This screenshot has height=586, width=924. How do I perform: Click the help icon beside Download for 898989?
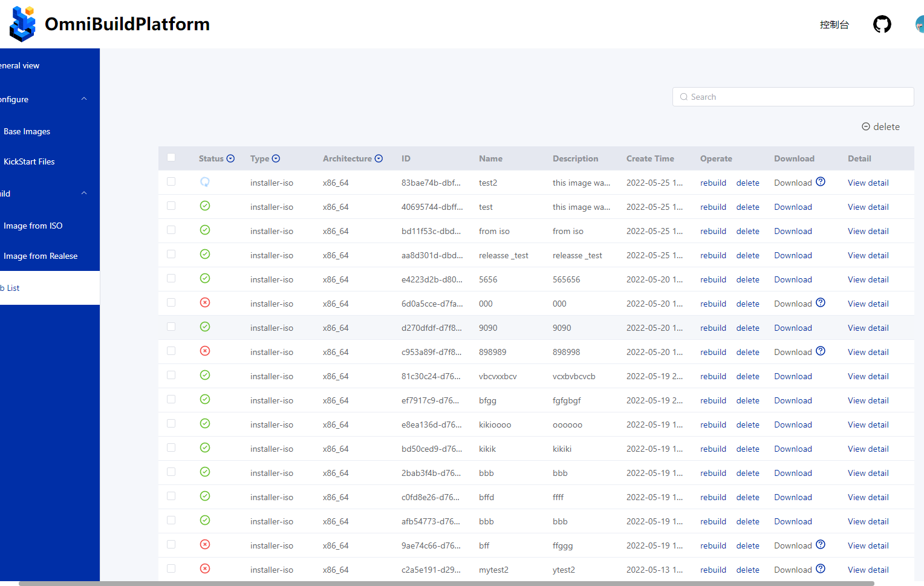point(821,351)
